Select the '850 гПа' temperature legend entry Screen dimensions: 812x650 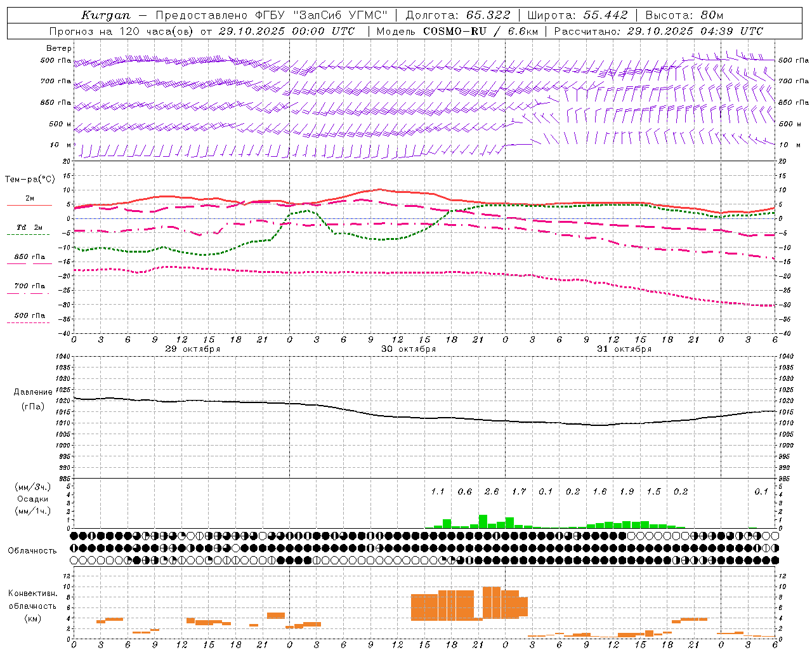pyautogui.click(x=30, y=257)
